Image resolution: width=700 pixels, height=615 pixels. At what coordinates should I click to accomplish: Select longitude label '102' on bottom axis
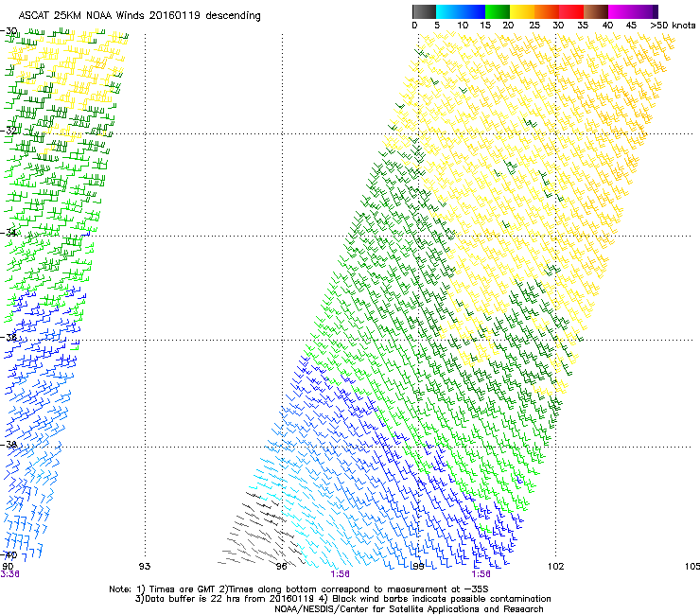(x=555, y=567)
